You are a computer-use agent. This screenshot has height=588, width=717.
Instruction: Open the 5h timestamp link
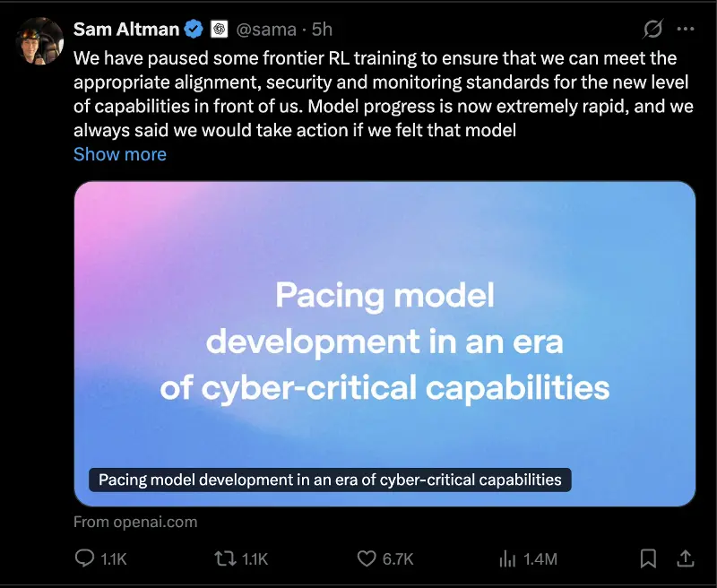pos(322,30)
